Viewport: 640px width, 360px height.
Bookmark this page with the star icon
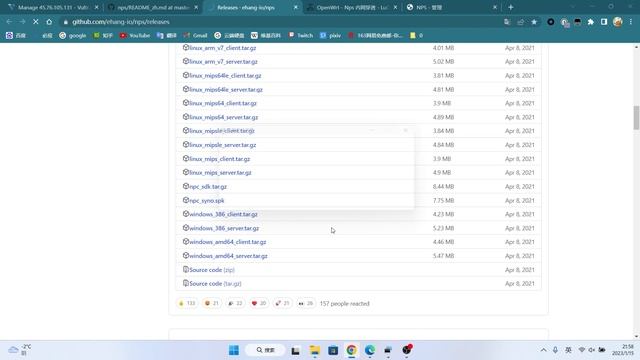tap(534, 22)
